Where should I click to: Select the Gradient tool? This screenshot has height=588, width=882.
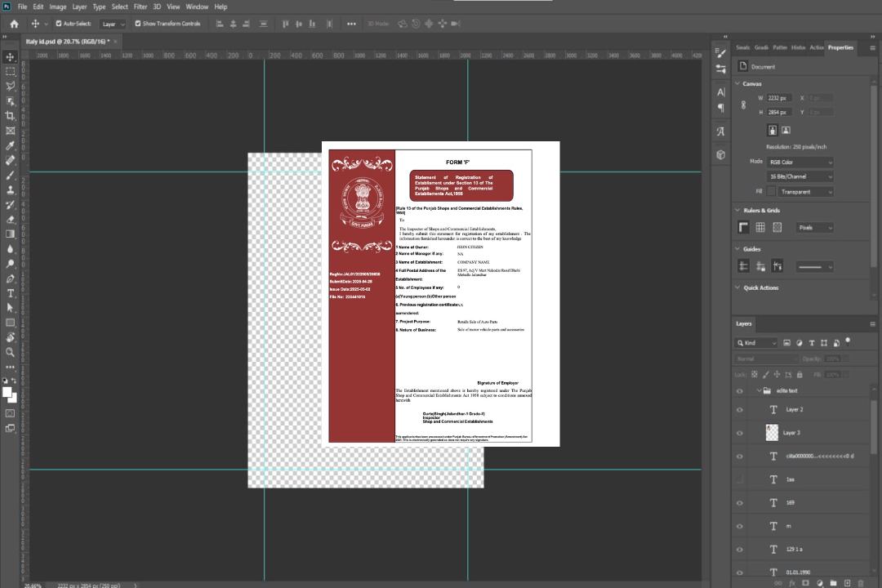coord(10,234)
